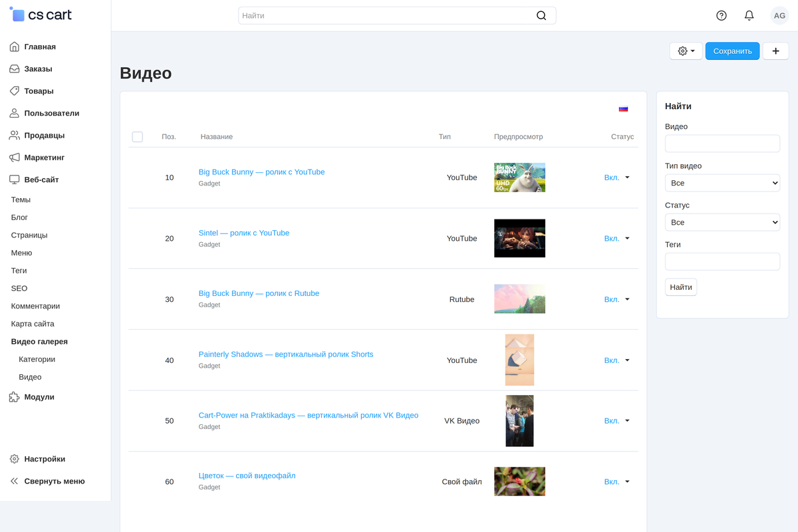Open the gear settings dropdown
Screen dimensions: 798x532
(x=686, y=51)
